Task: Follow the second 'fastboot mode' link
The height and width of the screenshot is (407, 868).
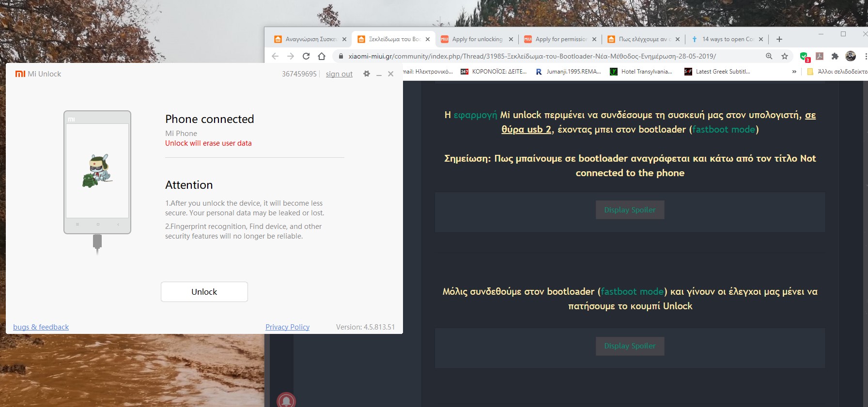Action: coord(632,292)
